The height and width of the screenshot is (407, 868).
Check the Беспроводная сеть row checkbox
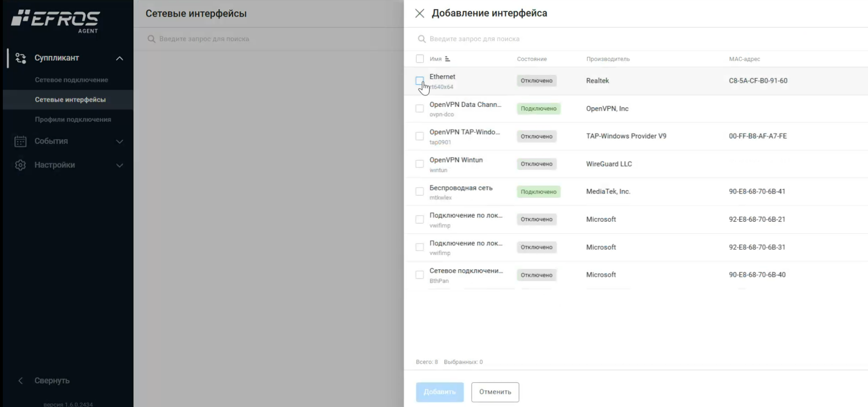pos(419,192)
